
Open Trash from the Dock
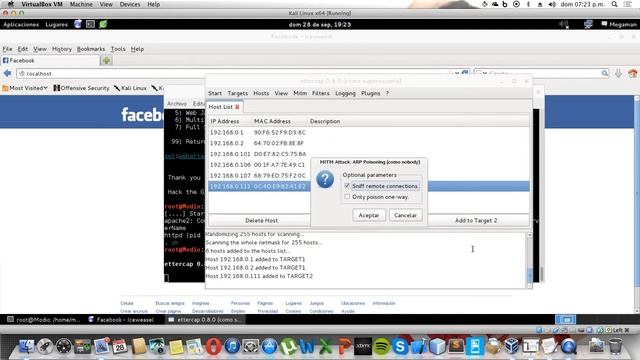pyautogui.click(x=615, y=347)
